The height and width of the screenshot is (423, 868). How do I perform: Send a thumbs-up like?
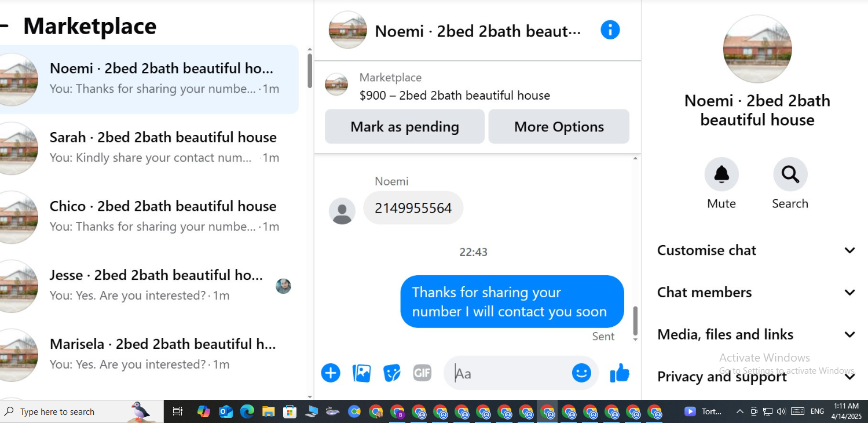(620, 373)
